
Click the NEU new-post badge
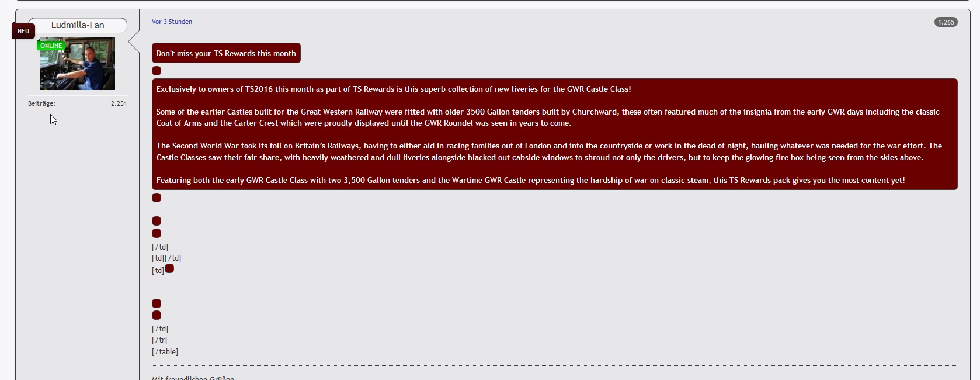pos(23,31)
